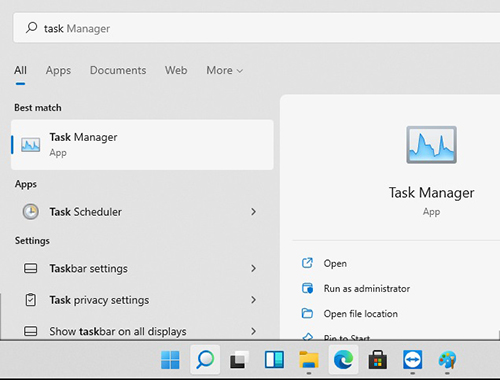
Task: Choose Run as administrator
Action: click(367, 288)
